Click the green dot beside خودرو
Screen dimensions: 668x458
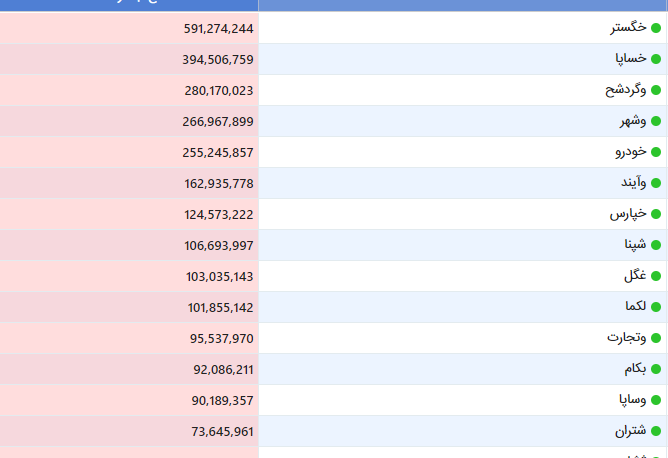(656, 152)
